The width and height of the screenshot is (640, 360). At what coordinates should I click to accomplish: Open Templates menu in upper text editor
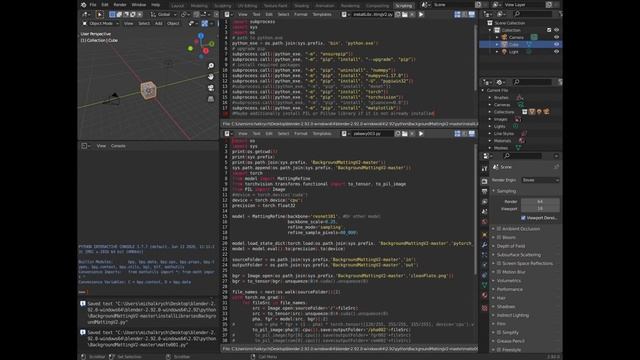322,14
